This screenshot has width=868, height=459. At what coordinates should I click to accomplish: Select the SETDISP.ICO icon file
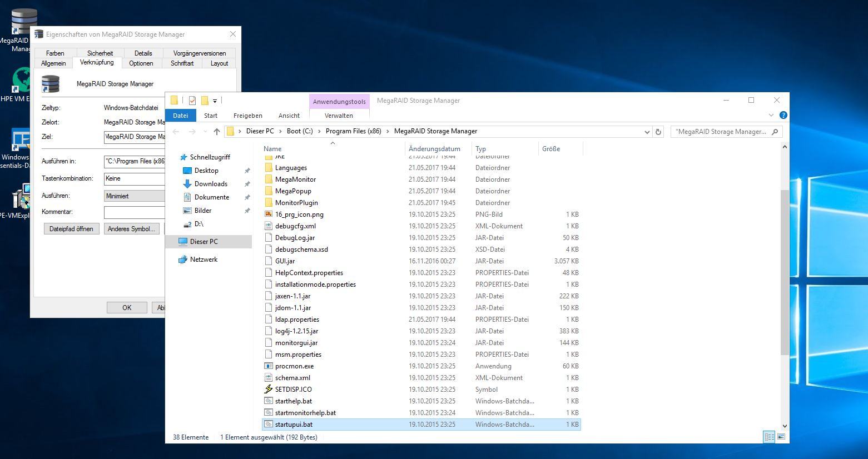[269, 389]
